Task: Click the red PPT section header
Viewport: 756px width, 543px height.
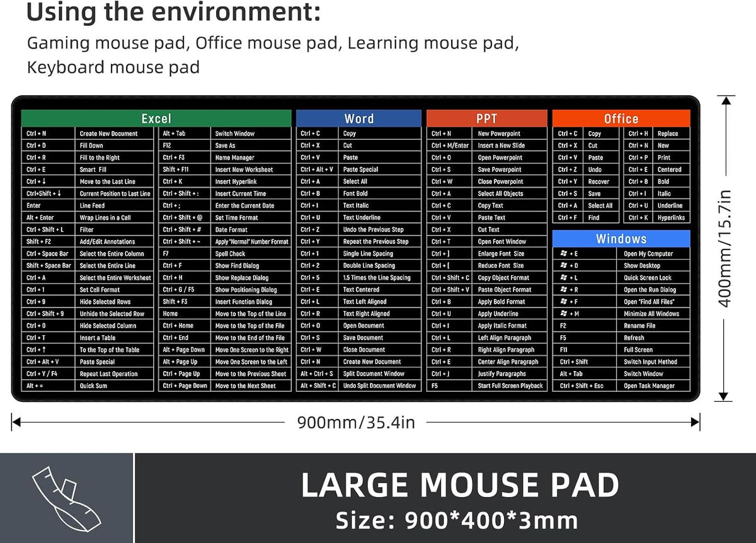Action: tap(486, 118)
